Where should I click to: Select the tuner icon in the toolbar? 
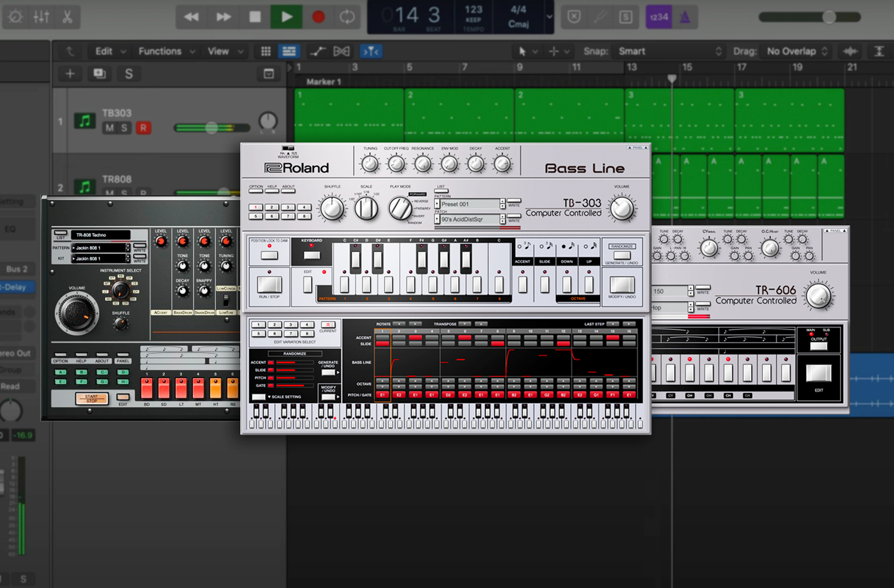pyautogui.click(x=599, y=16)
